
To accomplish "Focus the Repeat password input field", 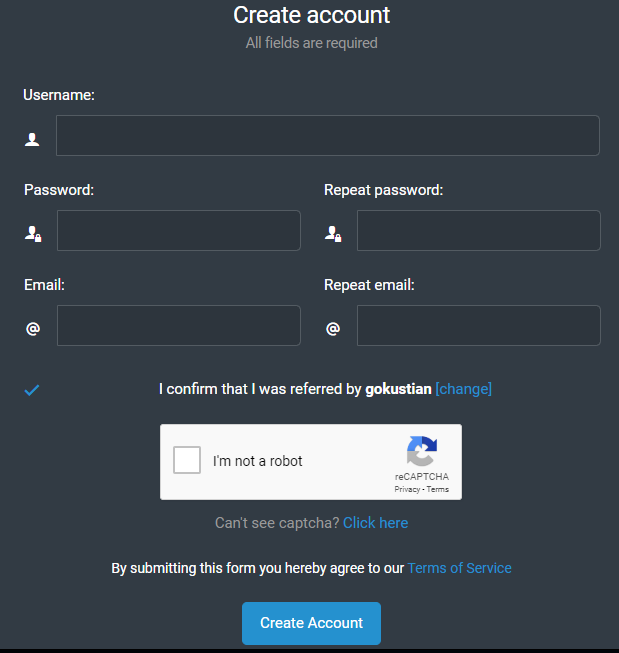I will 479,230.
